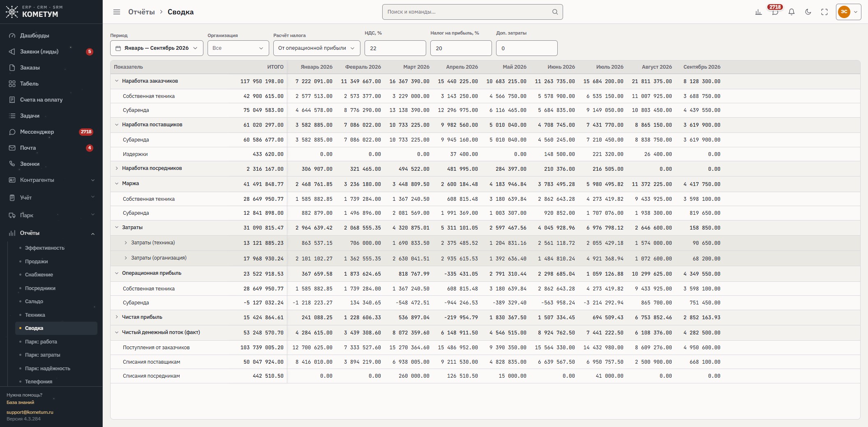Screen dimensions: 868x427
Task: Expand the Чистая прибыль row
Action: 117,317
